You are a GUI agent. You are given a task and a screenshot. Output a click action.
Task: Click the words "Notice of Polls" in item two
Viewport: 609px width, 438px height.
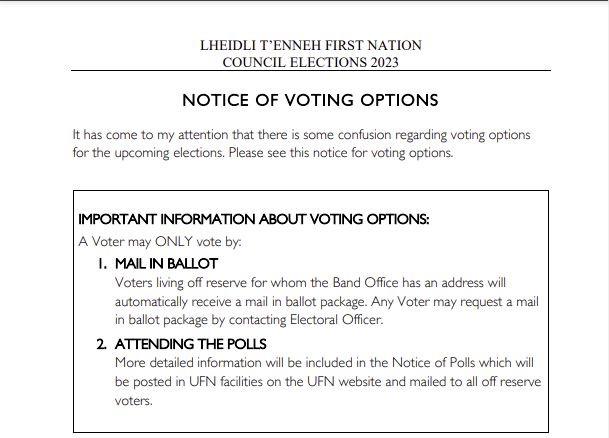click(x=433, y=363)
